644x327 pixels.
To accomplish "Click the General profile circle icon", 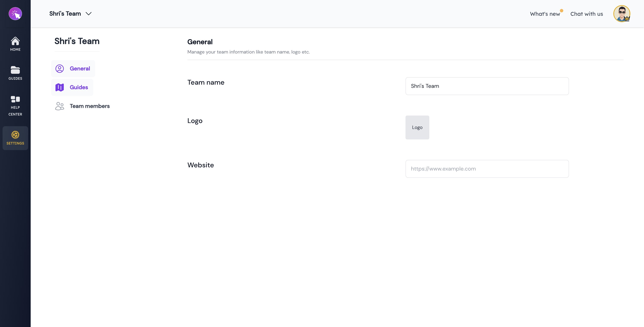I will coord(59,69).
